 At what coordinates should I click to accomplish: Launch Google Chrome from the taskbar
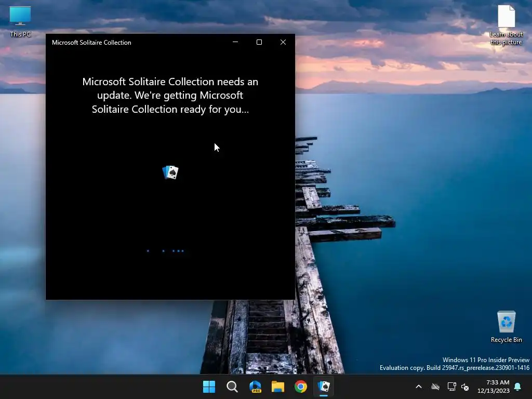[301, 387]
